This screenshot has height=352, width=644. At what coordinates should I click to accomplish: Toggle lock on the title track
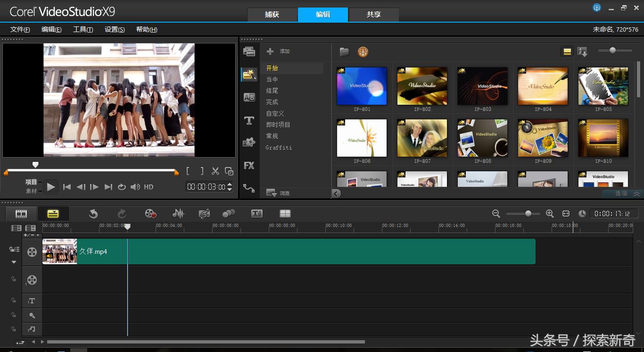coord(14,300)
